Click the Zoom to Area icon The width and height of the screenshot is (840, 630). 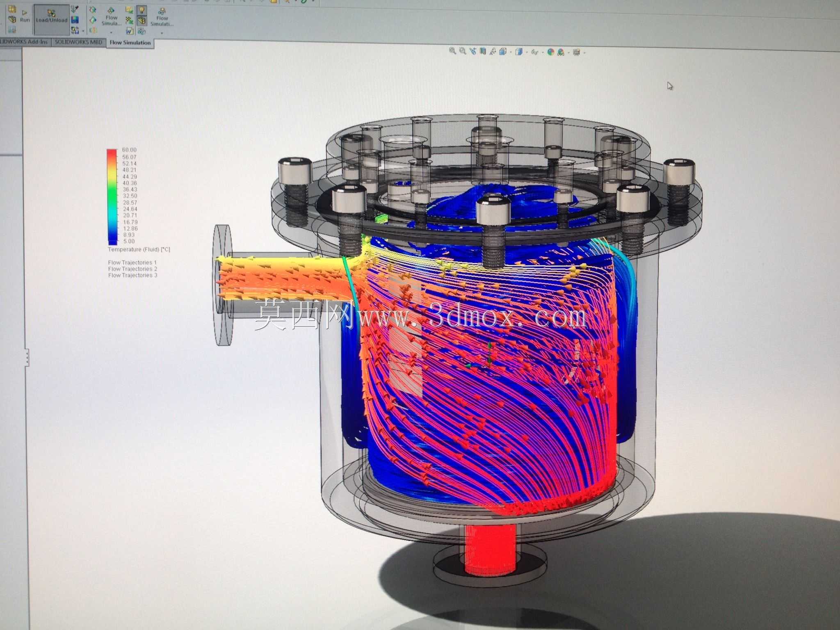[x=463, y=51]
